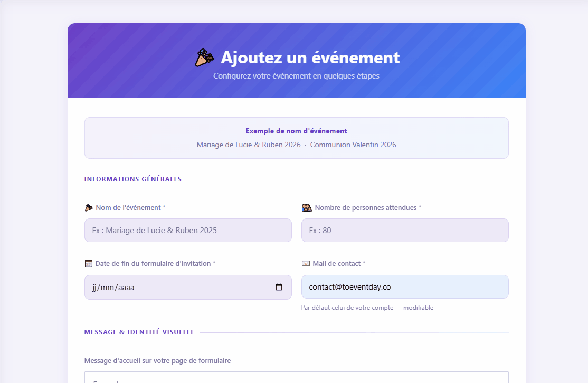Select the "Communion Valentin 2026" example
The image size is (588, 383).
tap(353, 144)
